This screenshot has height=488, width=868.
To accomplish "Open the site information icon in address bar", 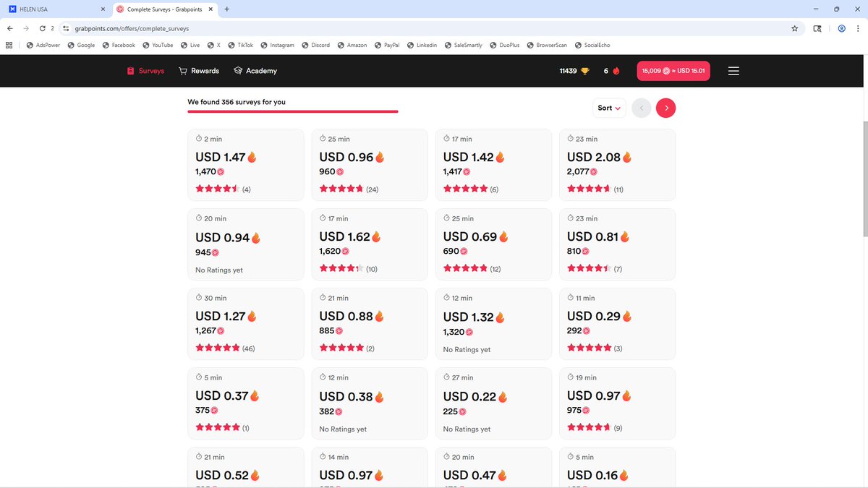I will click(66, 29).
